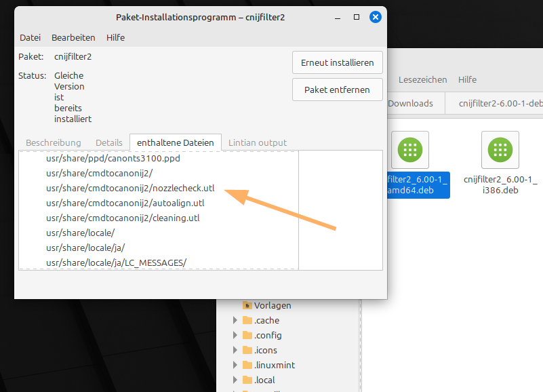Minimize the package installer window
This screenshot has height=392, width=543.
coord(338,18)
